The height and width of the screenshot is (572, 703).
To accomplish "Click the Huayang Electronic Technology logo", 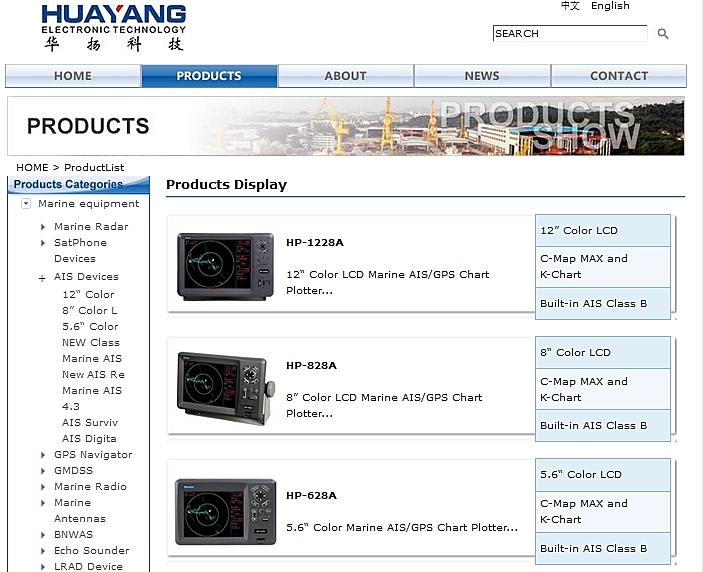I will (113, 28).
